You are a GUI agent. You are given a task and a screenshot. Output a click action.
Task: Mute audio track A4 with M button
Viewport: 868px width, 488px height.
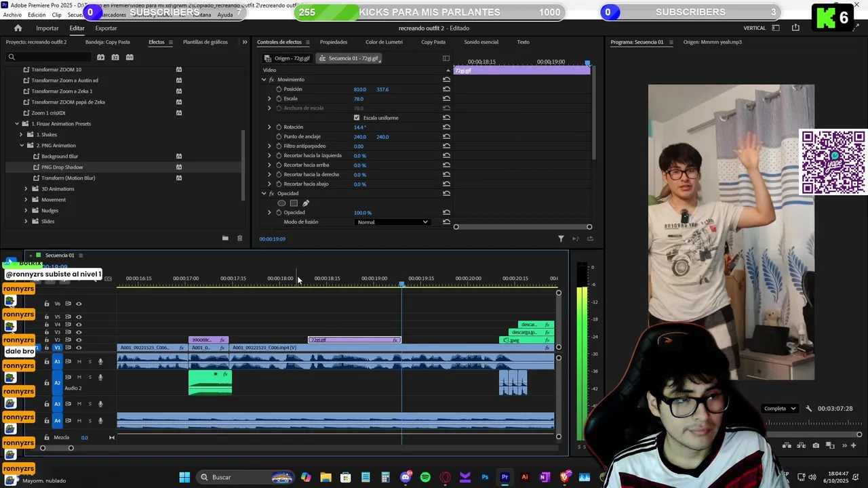79,420
